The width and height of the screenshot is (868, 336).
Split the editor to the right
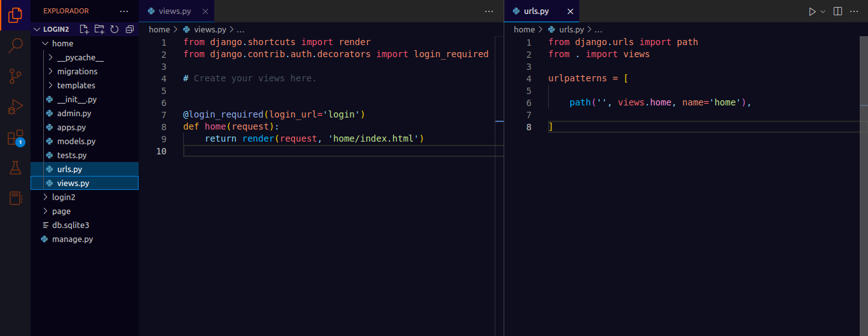point(838,11)
